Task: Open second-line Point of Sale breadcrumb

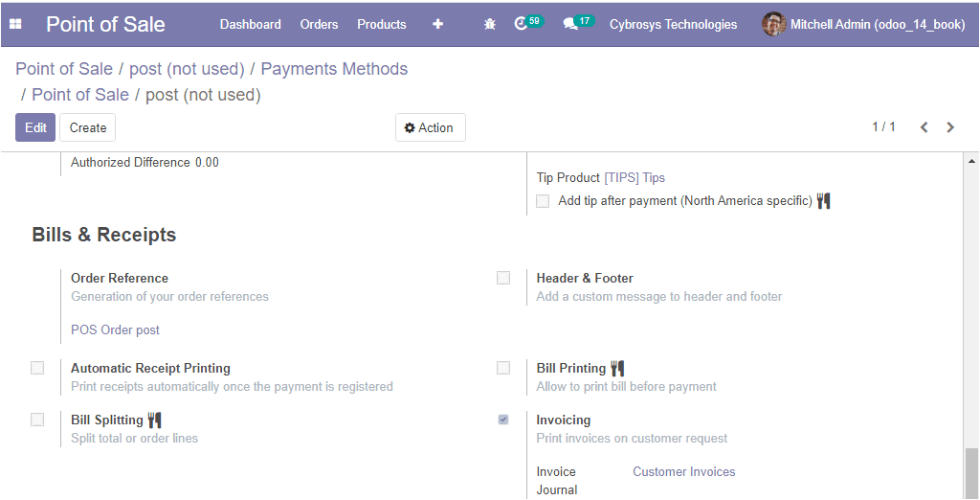Action: (80, 95)
